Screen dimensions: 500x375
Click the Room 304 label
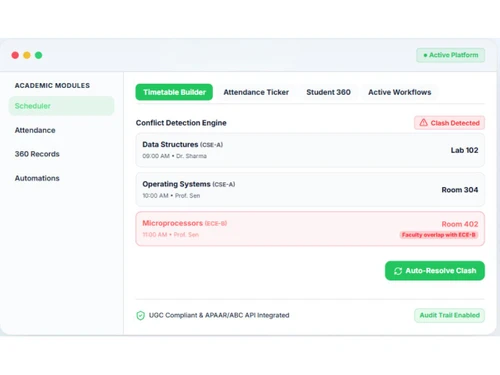point(460,190)
